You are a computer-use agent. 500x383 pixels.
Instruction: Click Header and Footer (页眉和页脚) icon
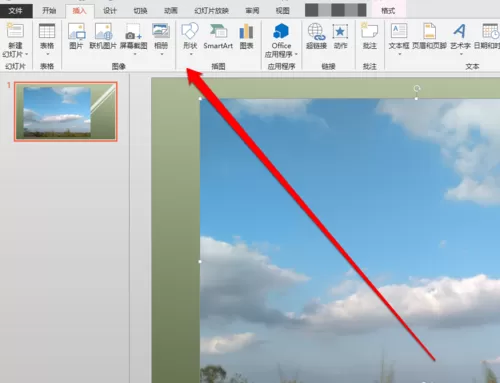[429, 31]
